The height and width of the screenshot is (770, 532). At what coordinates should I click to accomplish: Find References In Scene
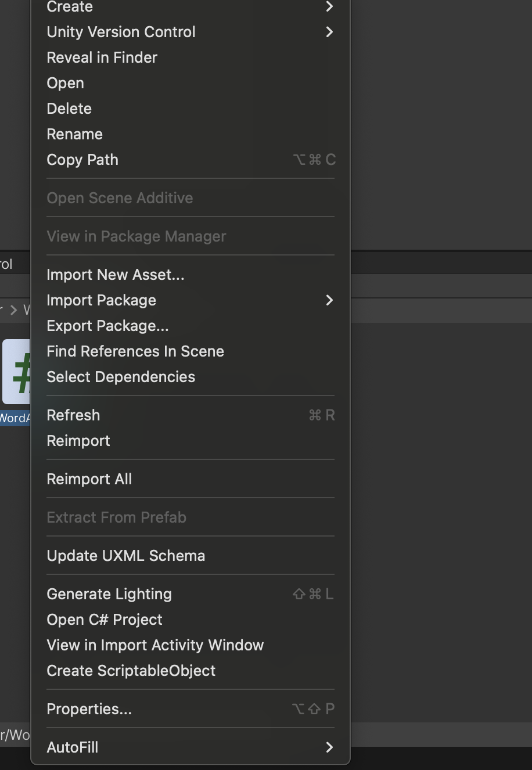tap(135, 351)
